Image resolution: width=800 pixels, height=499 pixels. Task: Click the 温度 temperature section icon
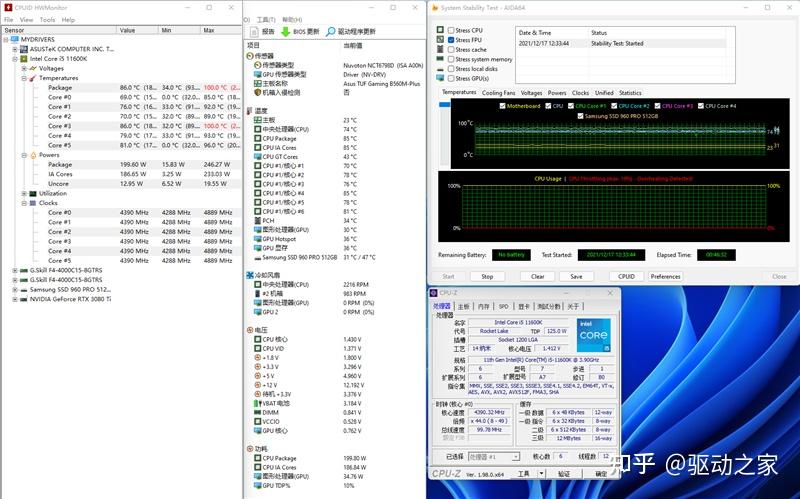[x=250, y=111]
